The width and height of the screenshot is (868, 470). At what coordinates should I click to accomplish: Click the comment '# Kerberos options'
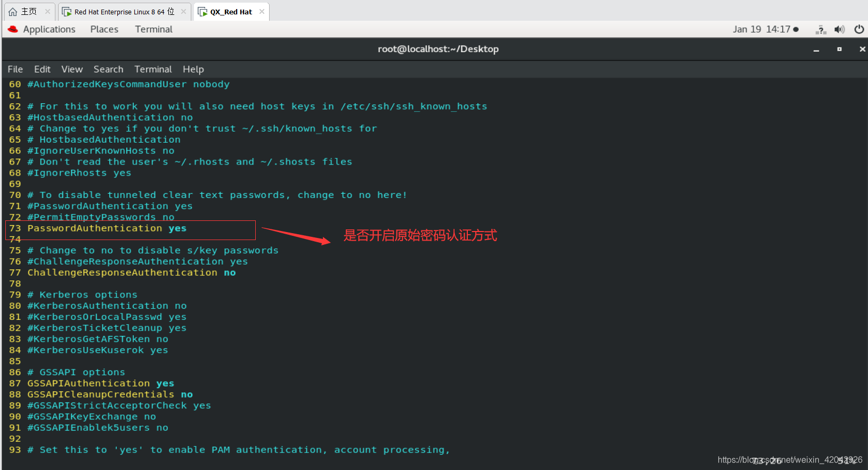pyautogui.click(x=83, y=295)
